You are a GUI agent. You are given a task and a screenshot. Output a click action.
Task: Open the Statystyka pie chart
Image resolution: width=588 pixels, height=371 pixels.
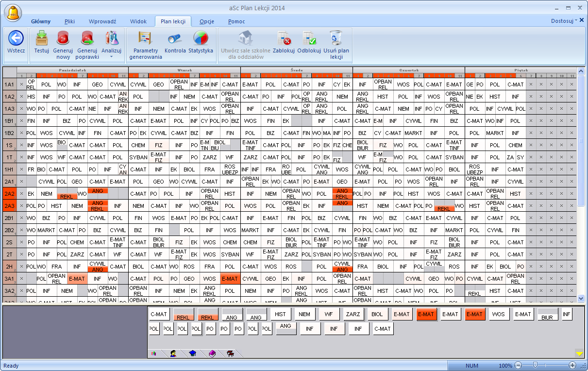(x=201, y=38)
